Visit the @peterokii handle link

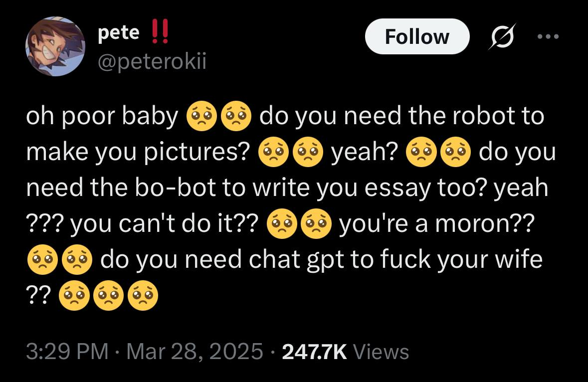[x=152, y=61]
